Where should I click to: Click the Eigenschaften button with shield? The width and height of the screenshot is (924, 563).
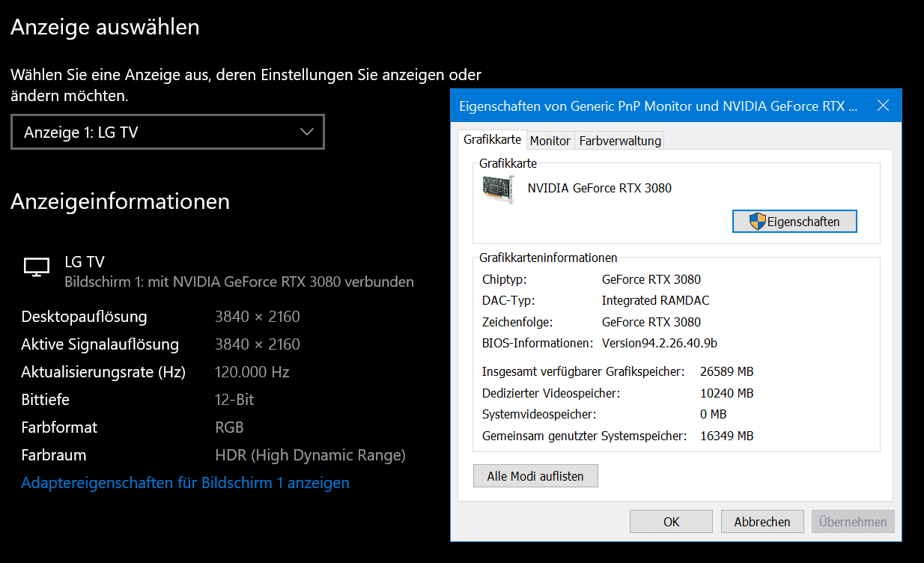coord(794,222)
